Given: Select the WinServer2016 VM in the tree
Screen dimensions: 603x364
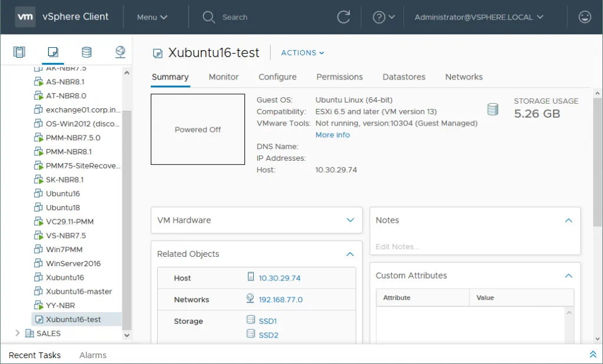Looking at the screenshot, I should pyautogui.click(x=73, y=263).
